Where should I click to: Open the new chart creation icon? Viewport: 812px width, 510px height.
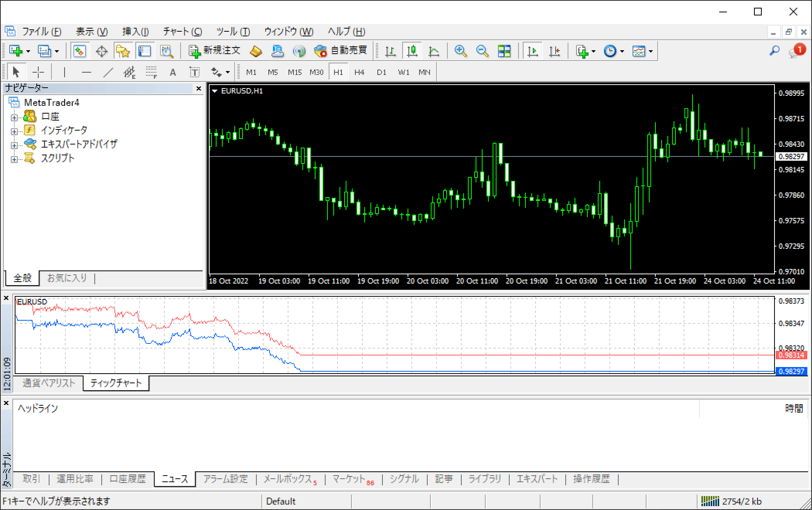tap(16, 51)
